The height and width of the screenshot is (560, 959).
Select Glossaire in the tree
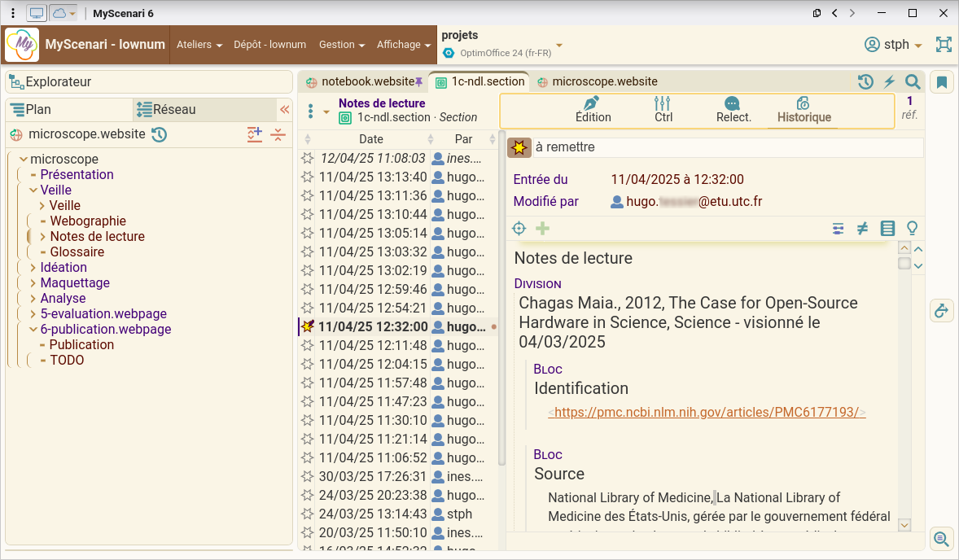point(77,252)
